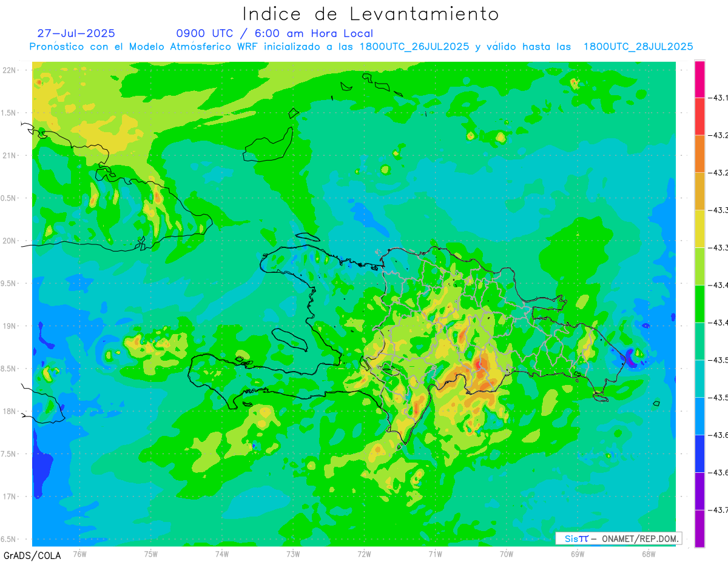Pick the orange swatch in the legend
The width and height of the screenshot is (728, 562).
[699, 153]
